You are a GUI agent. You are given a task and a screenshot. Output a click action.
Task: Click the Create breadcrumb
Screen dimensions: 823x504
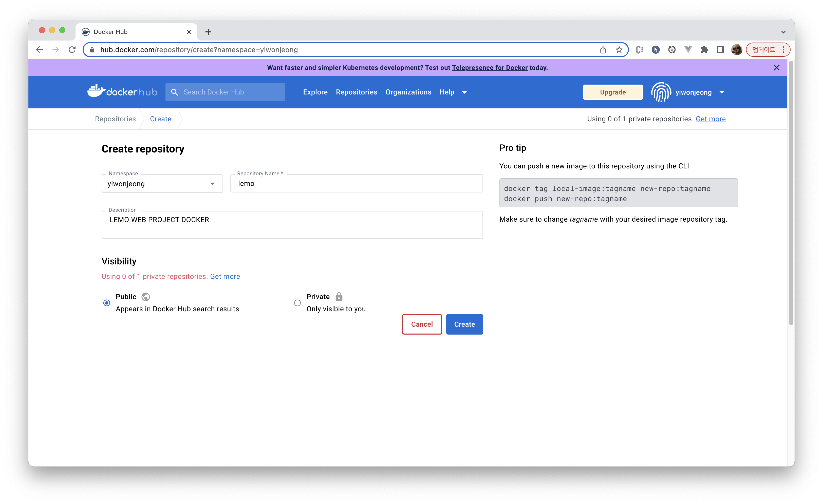click(x=161, y=119)
